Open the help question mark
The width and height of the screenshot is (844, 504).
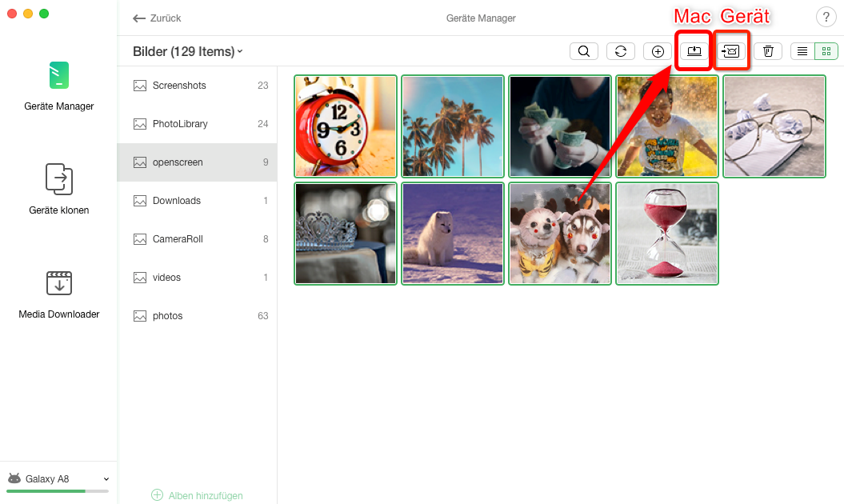pos(825,18)
